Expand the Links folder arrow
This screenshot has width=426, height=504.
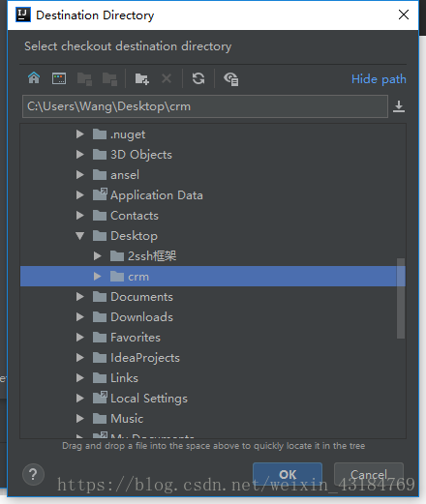80,378
